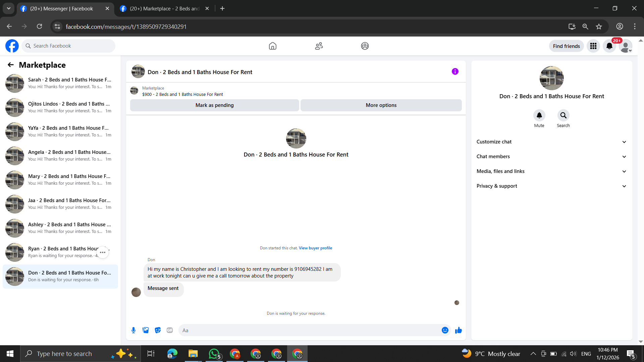This screenshot has height=362, width=644.
Task: Click the Mark as pending button
Action: [214, 105]
